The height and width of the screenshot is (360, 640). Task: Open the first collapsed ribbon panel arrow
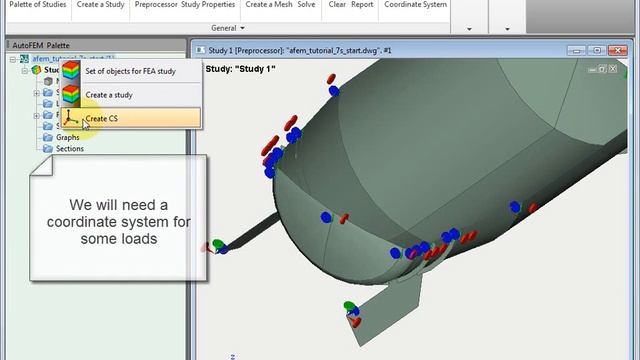pos(469,29)
